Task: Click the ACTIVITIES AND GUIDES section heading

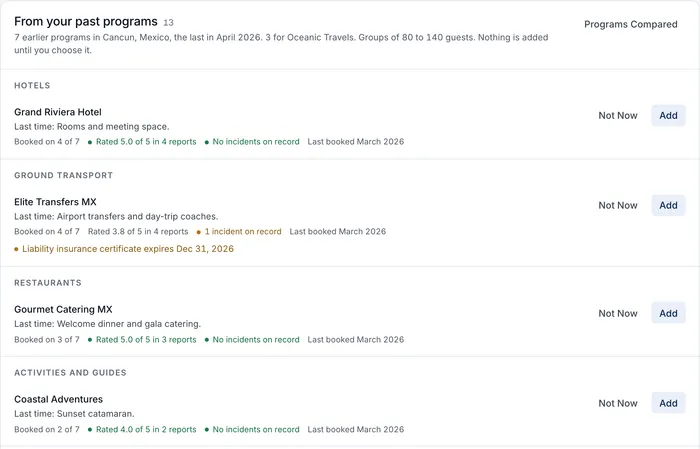Action: [x=70, y=373]
